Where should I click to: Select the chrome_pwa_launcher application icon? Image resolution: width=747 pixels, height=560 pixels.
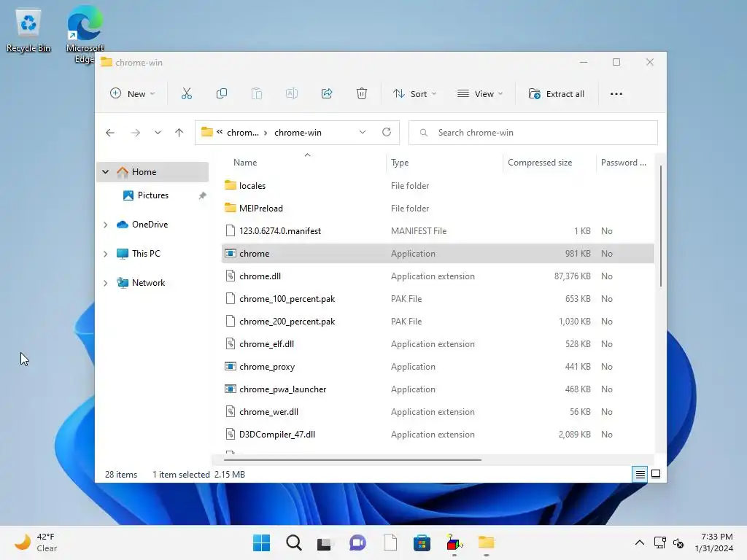tap(230, 389)
